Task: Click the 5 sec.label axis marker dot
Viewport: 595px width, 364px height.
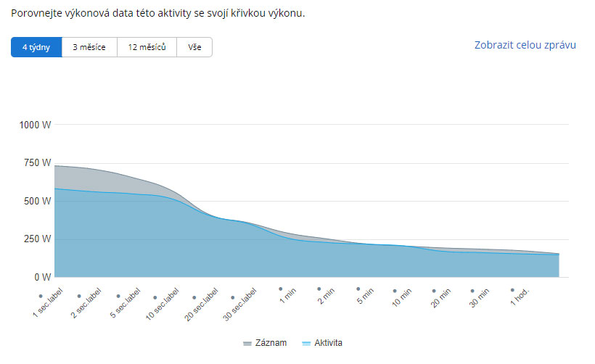Action: point(118,296)
